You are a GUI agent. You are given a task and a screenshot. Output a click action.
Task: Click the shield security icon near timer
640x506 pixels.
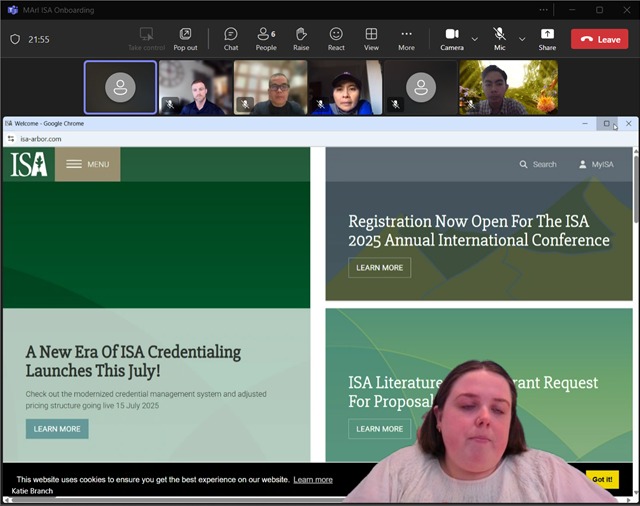pos(15,39)
